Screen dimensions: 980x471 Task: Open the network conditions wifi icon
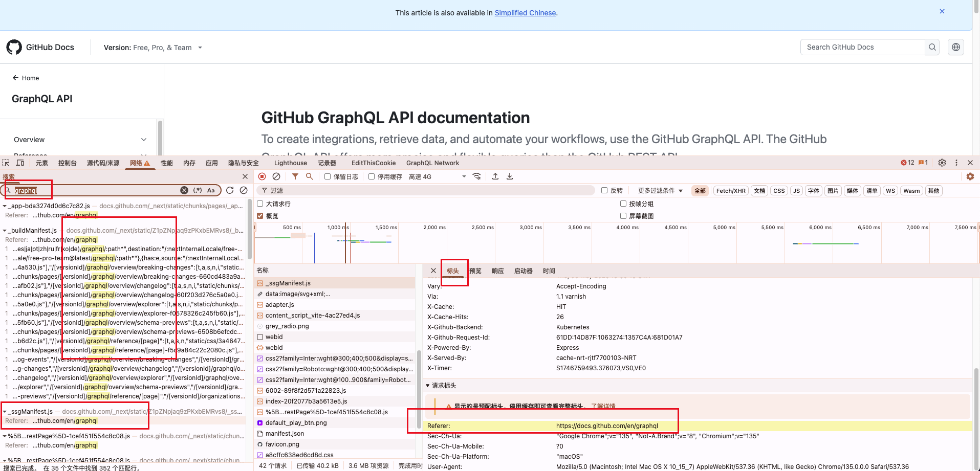477,176
